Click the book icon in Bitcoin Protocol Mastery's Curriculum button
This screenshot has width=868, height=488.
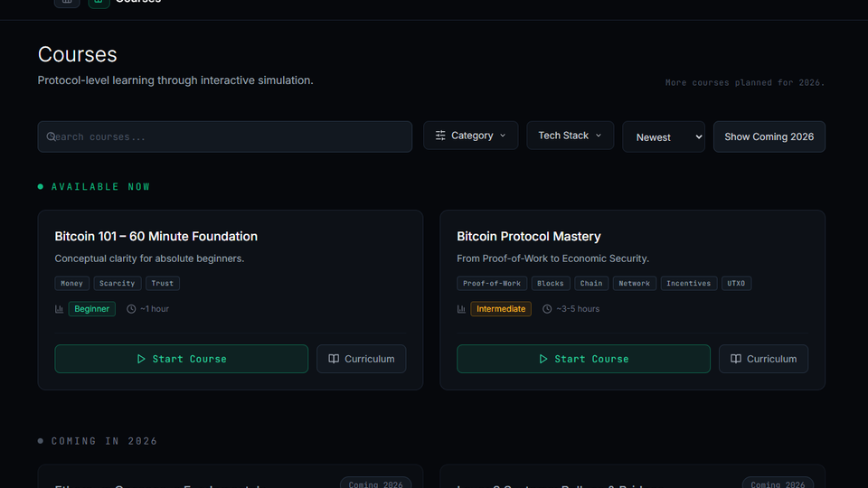tap(736, 359)
